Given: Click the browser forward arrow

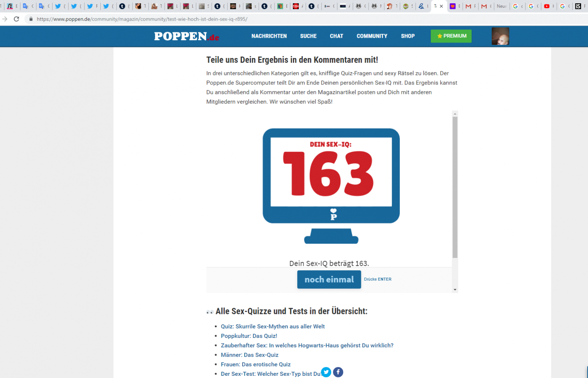Looking at the screenshot, I should click(5, 19).
